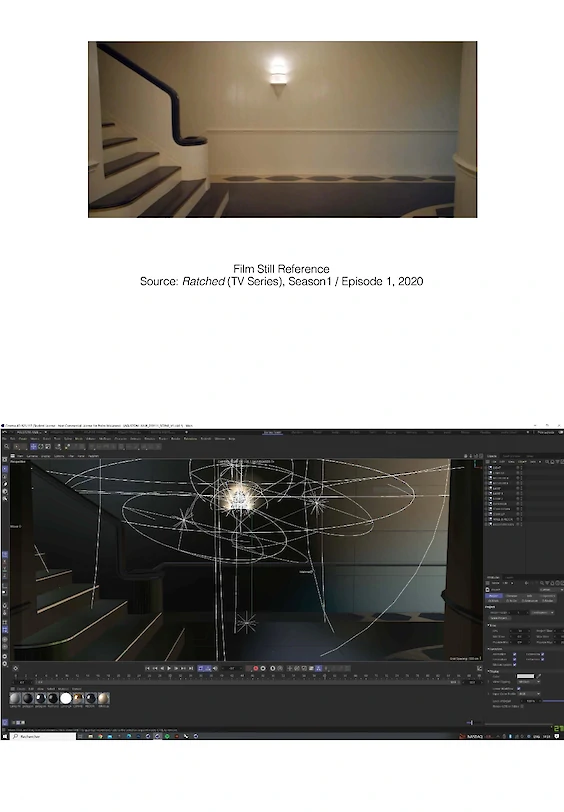This screenshot has height=812, width=564.
Task: Select the Move tool in top toolbar
Action: point(33,446)
